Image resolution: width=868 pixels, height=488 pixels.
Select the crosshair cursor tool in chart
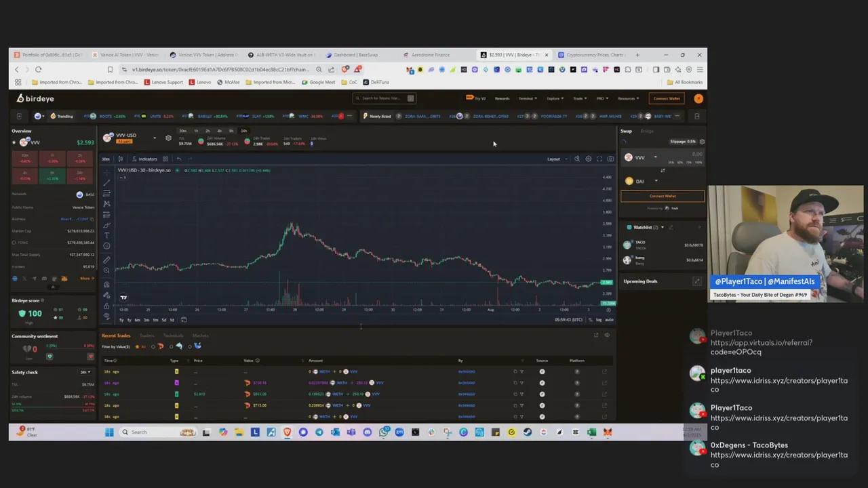106,172
